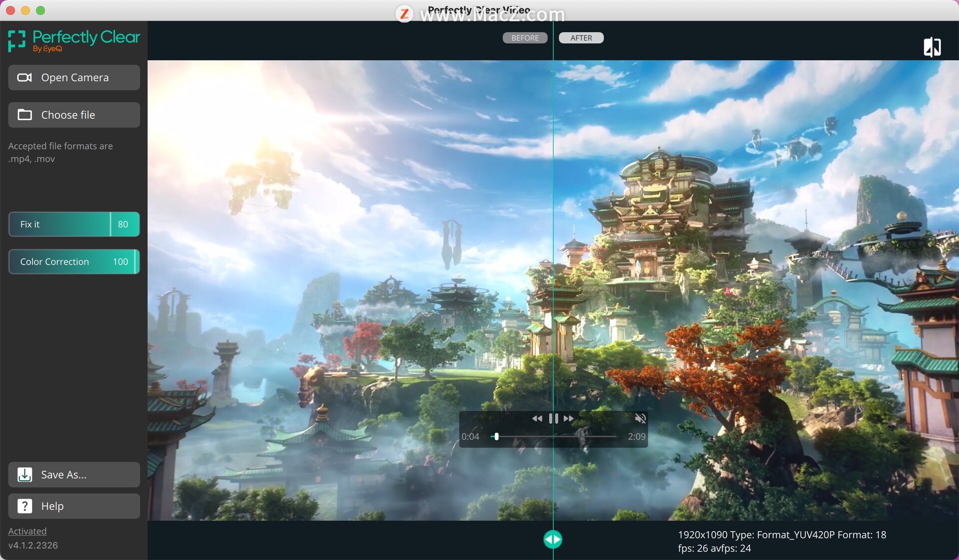
Task: Click the video resolution info text
Action: tap(782, 535)
